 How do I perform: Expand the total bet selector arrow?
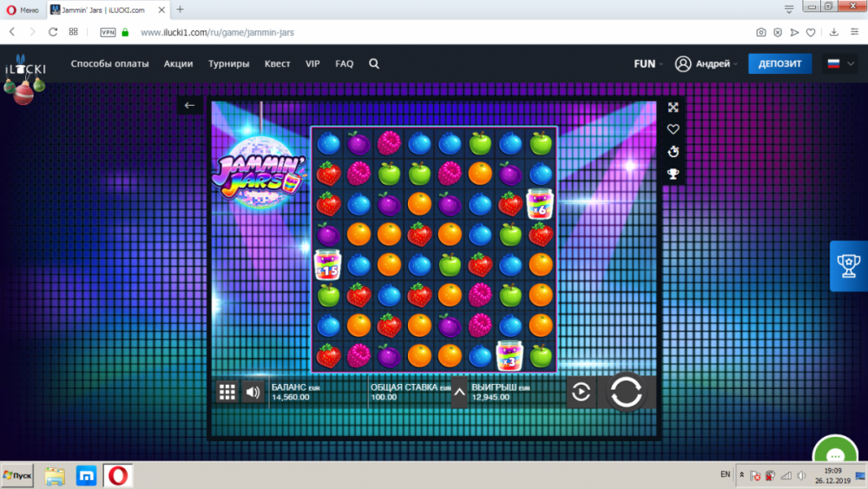pos(460,392)
